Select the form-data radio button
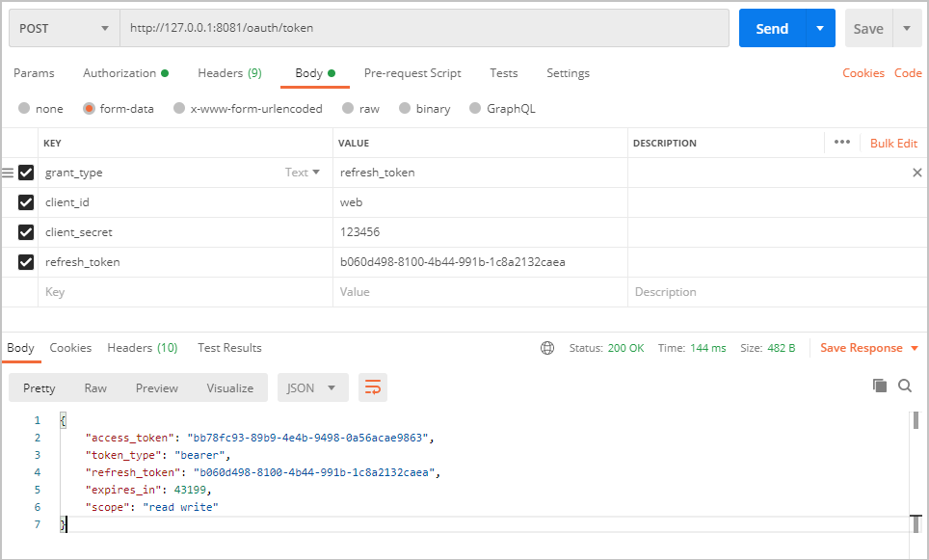This screenshot has width=929, height=560. point(89,108)
